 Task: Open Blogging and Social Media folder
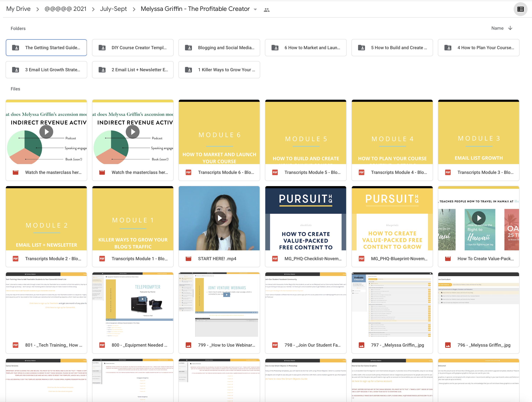(x=219, y=48)
